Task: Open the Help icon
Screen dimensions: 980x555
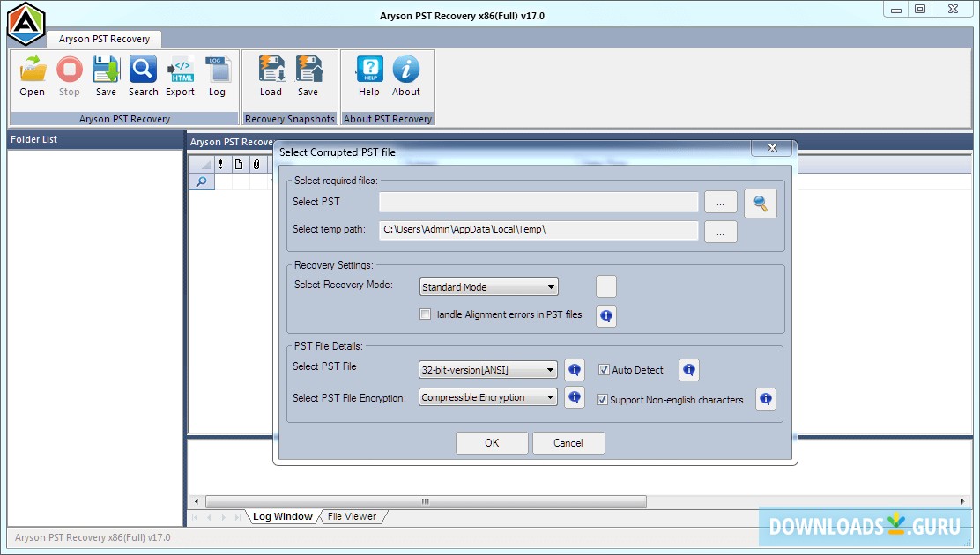Action: coord(369,70)
